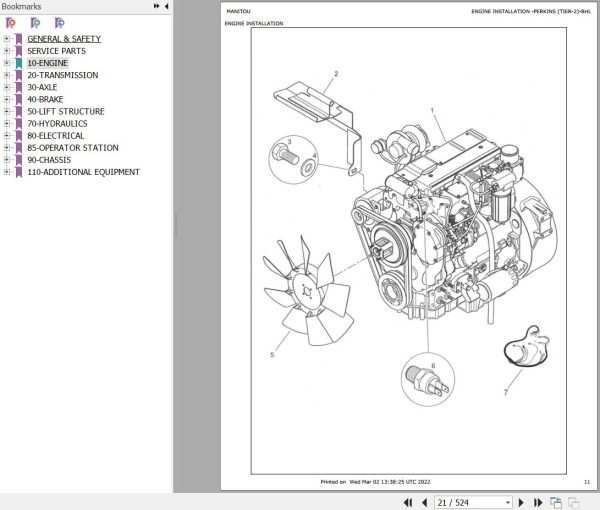This screenshot has width=600, height=510.
Task: Click the 'ENGINE INSTALLATION' page heading text
Action: [x=254, y=23]
